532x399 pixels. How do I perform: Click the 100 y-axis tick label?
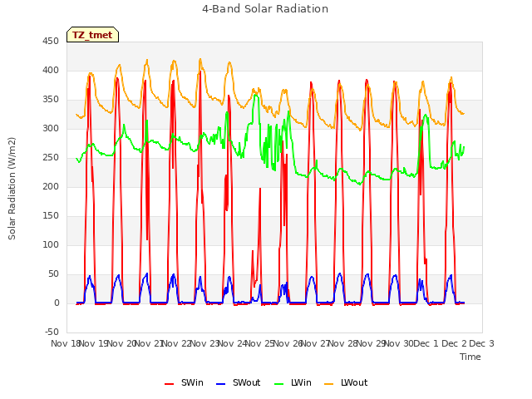click(x=51, y=244)
